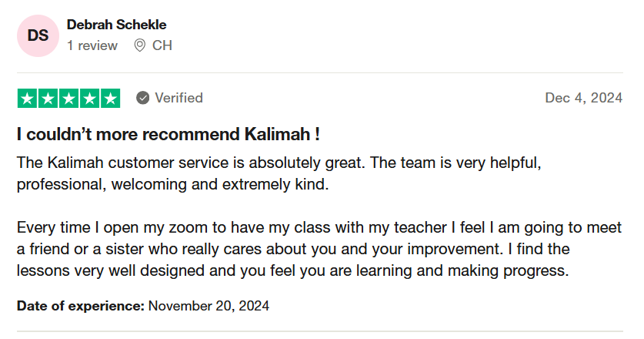
Task: Click the first green rating star
Action: tap(27, 99)
